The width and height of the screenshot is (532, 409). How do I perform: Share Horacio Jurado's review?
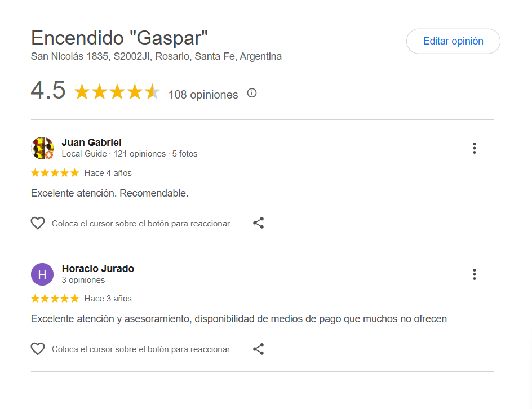pos(258,349)
